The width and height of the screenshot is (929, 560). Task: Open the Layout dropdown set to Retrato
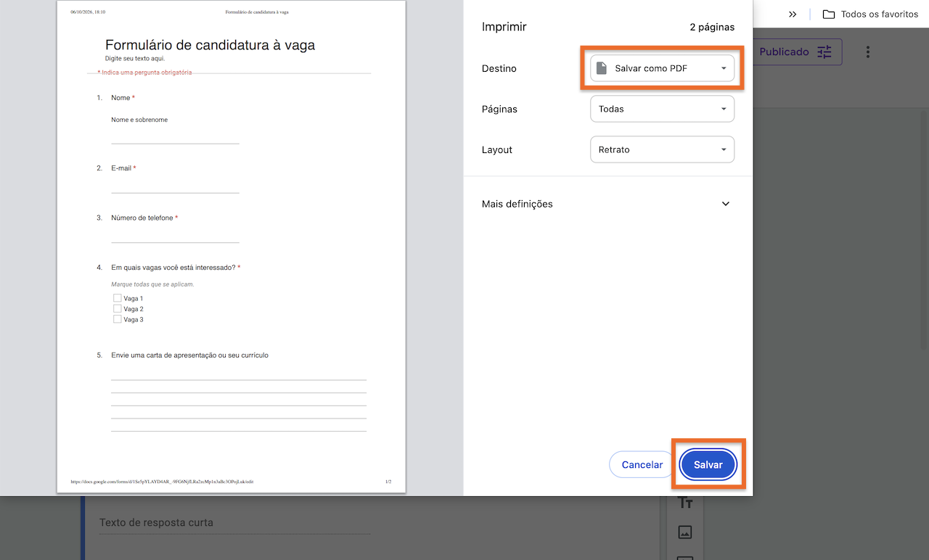click(x=662, y=149)
